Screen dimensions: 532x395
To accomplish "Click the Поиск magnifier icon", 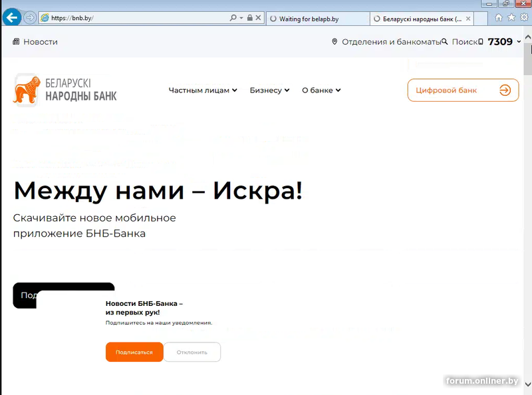I will point(444,42).
